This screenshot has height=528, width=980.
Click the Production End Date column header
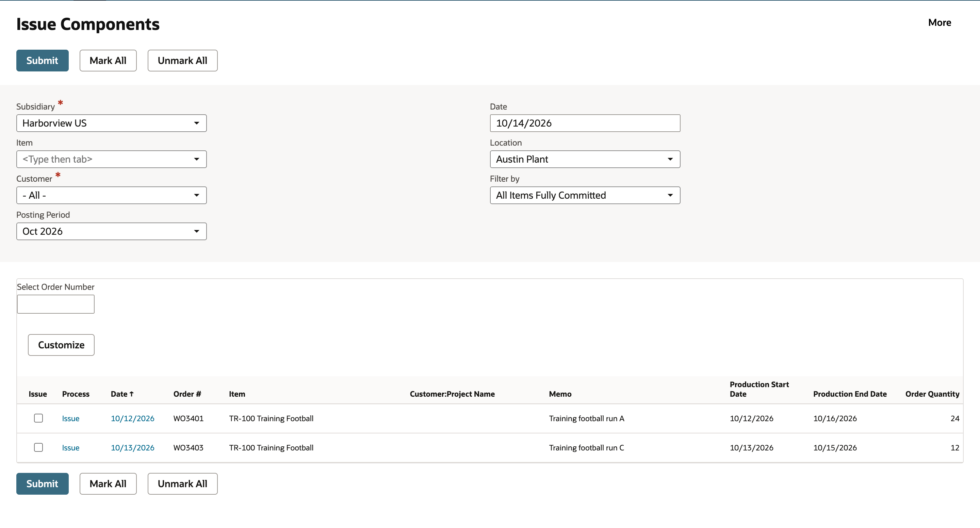click(x=850, y=394)
